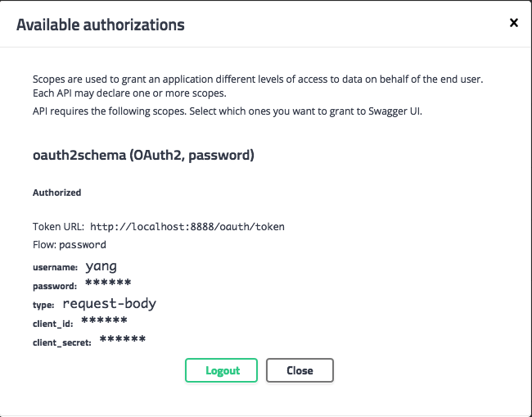Screen dimensions: 532x417
Task: Click the username value yang
Action: [x=101, y=265]
